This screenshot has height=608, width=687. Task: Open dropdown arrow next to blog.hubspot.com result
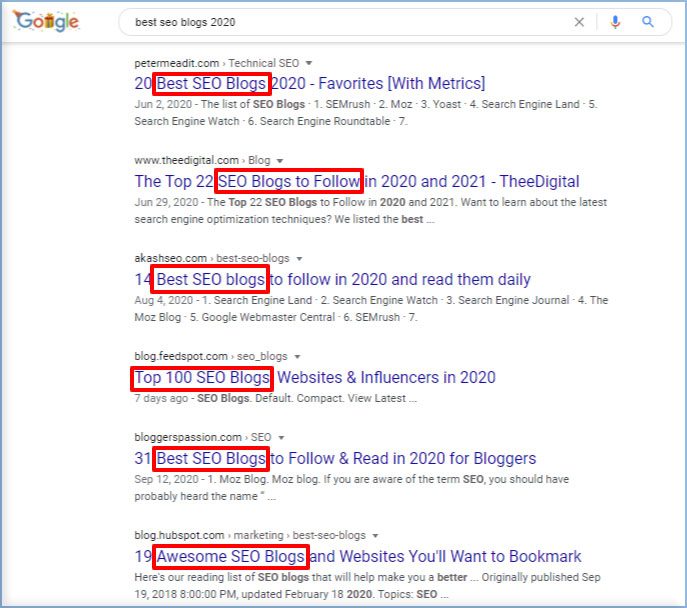click(375, 535)
